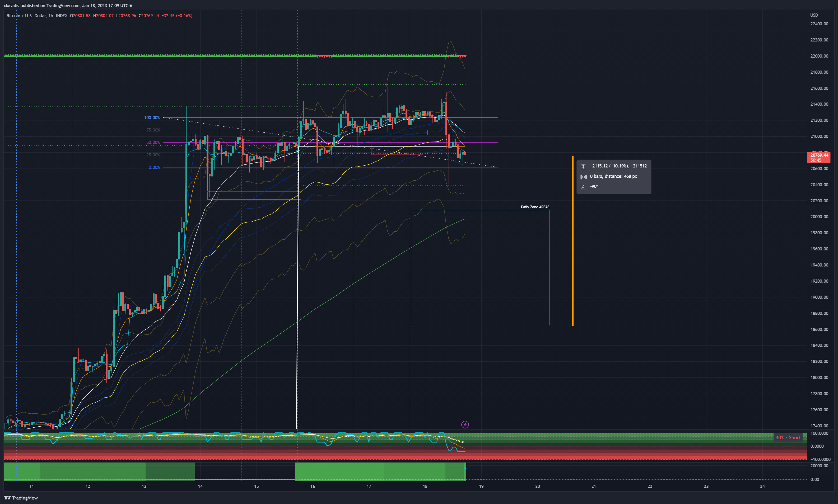The height and width of the screenshot is (504, 838).
Task: Click the 20000.00 lower pane scale label
Action: 819,466
